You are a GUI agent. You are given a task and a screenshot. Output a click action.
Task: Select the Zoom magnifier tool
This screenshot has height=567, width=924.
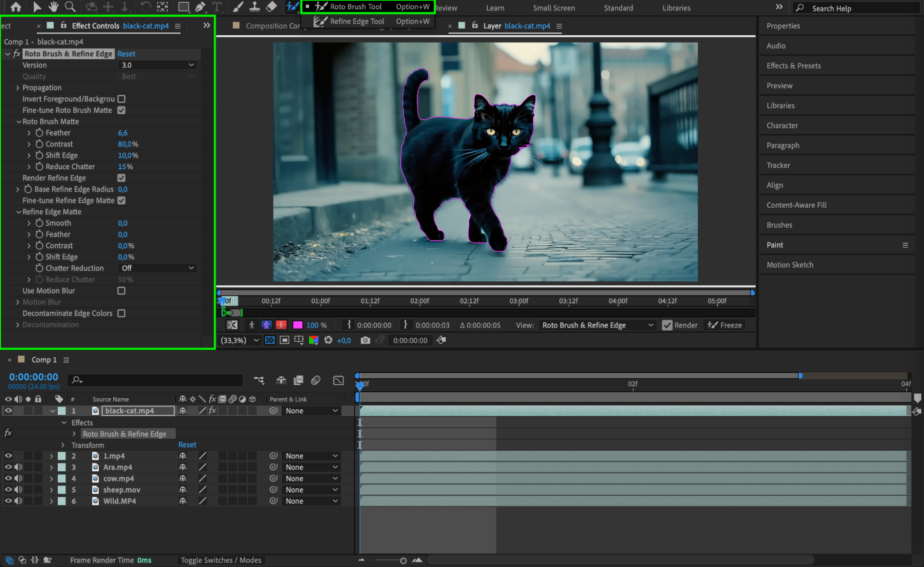[x=70, y=7]
